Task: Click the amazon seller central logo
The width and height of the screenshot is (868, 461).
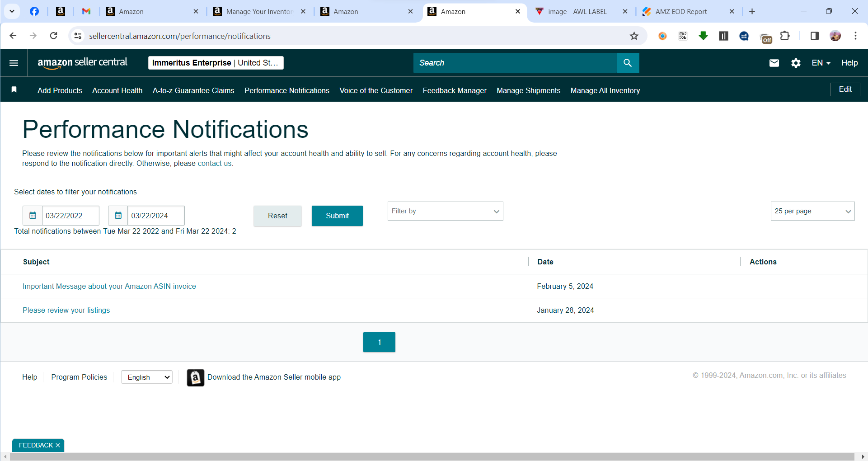Action: [83, 63]
